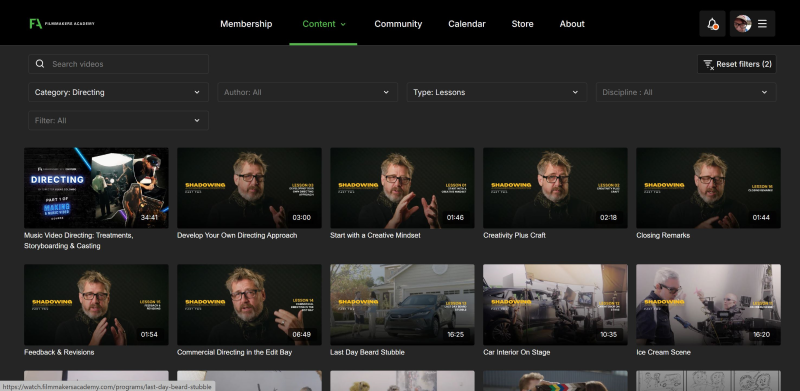
Task: Open the About page
Action: click(572, 24)
